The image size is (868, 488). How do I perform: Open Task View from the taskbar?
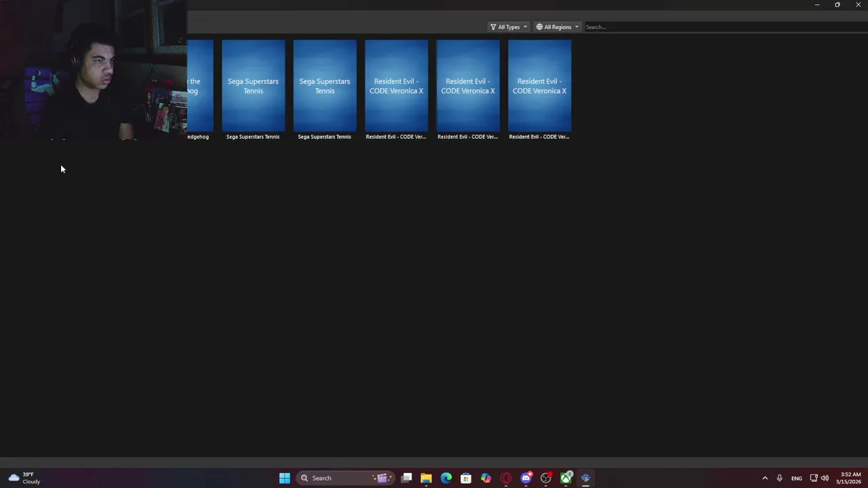406,478
